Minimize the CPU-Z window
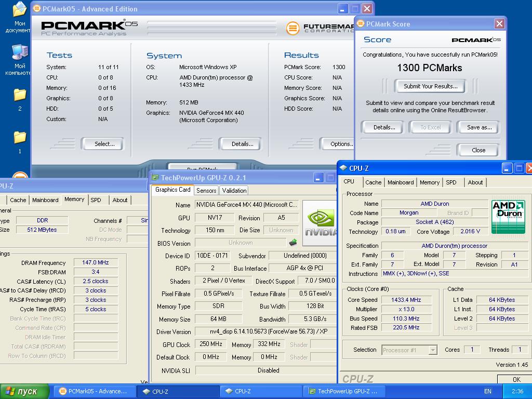The width and height of the screenshot is (532, 399). click(507, 168)
